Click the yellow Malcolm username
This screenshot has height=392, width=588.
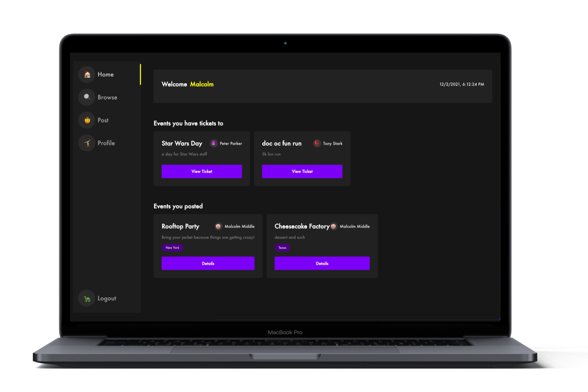coord(202,84)
